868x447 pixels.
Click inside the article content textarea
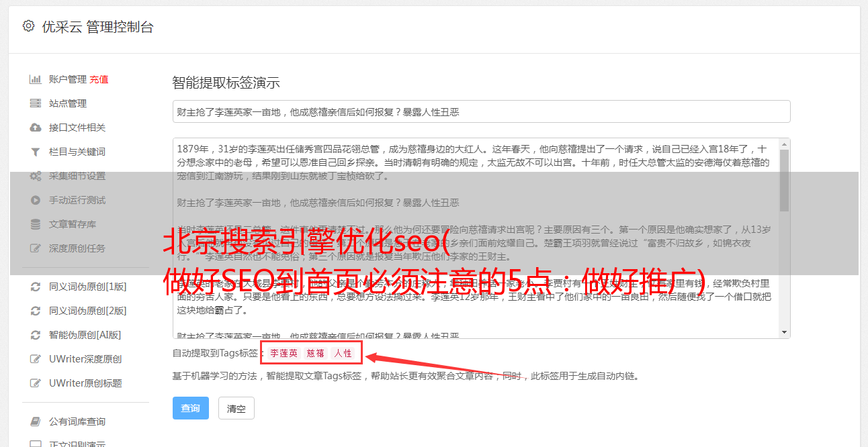point(476,238)
